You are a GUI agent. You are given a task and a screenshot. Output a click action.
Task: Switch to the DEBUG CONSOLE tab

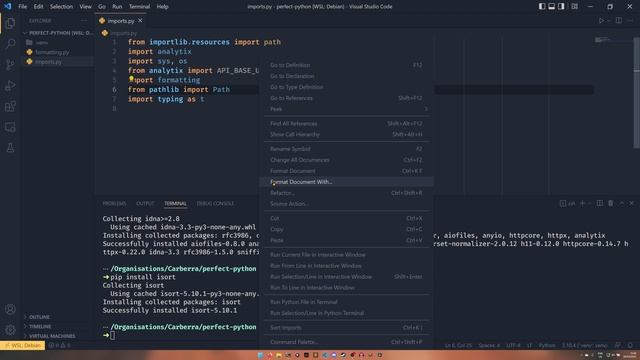point(215,203)
